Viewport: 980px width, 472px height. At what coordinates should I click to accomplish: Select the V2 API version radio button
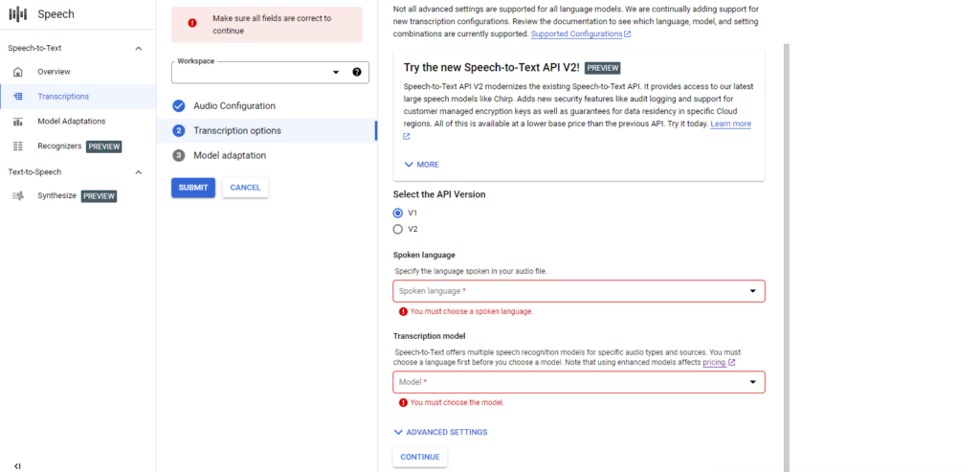(398, 229)
